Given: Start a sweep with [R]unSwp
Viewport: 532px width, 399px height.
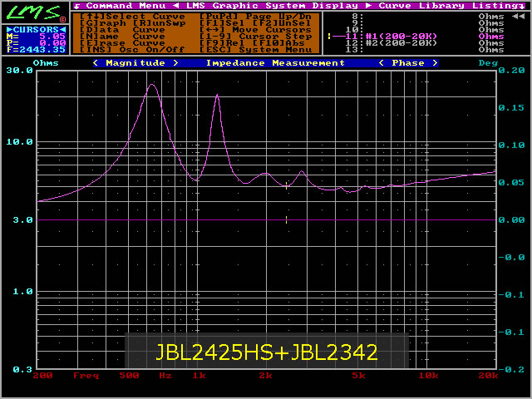Looking at the screenshot, I should [x=159, y=23].
